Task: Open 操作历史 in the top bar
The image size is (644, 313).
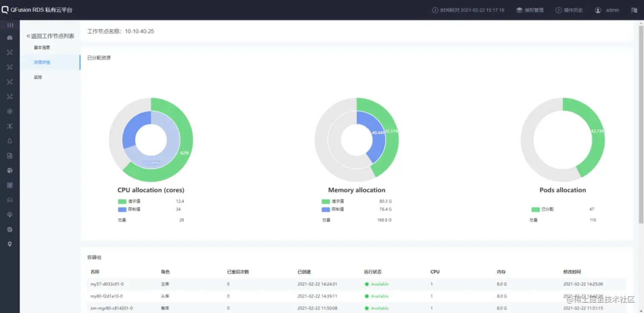Action: coord(573,10)
